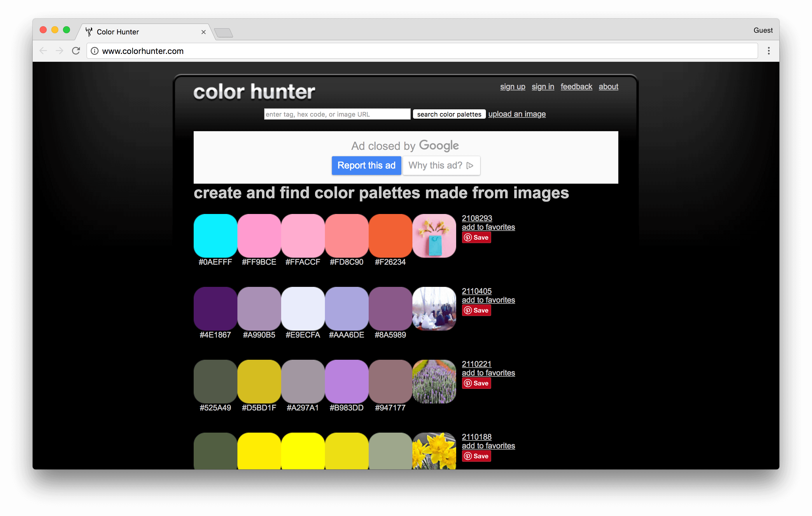Open the daffodil photo thumbnail
Viewport: 812px width, 516px height.
coord(434,451)
